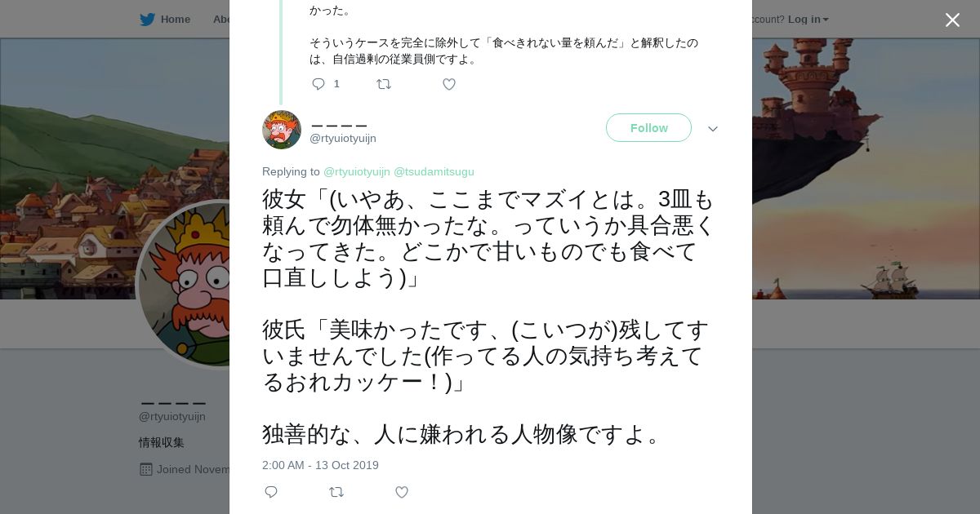Retweet the main tweet
This screenshot has height=514, width=980.
tap(336, 492)
